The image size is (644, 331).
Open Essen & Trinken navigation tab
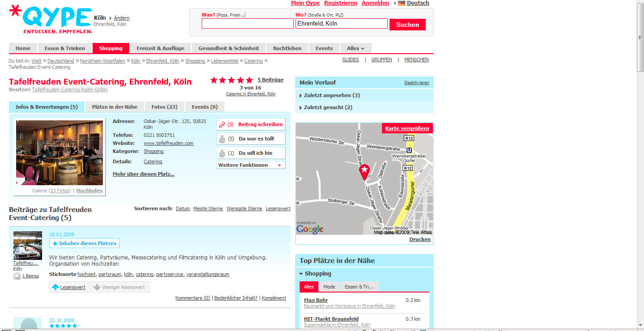[65, 48]
